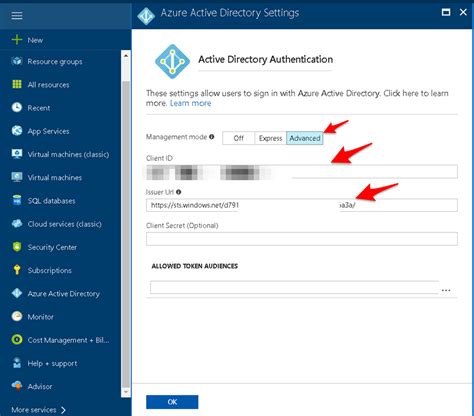
Task: Click the Cost Management circle icon
Action: 17,339
